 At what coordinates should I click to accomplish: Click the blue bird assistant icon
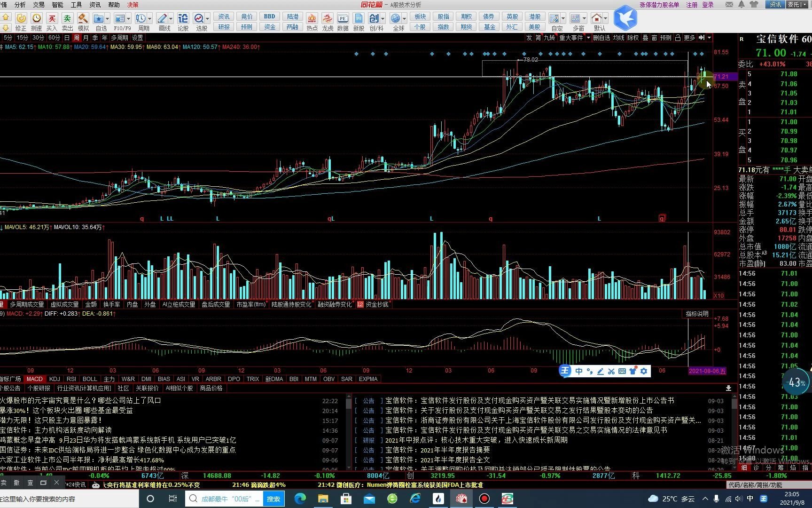pyautogui.click(x=625, y=18)
